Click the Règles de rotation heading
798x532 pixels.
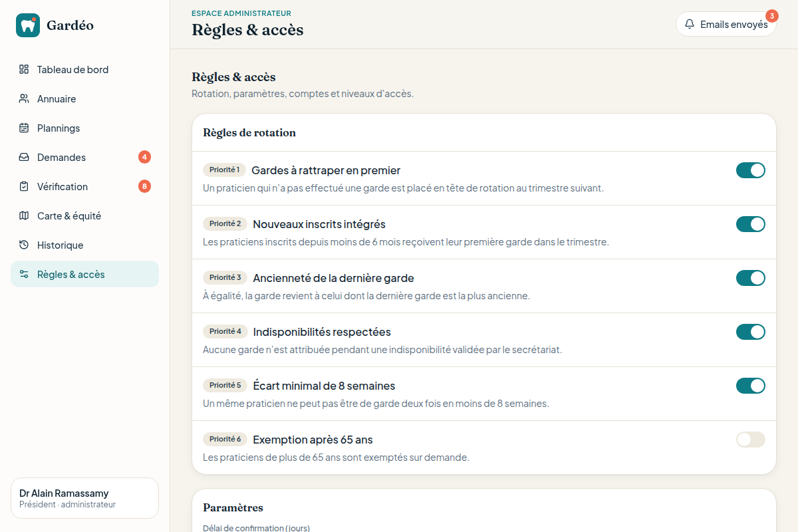click(x=249, y=132)
